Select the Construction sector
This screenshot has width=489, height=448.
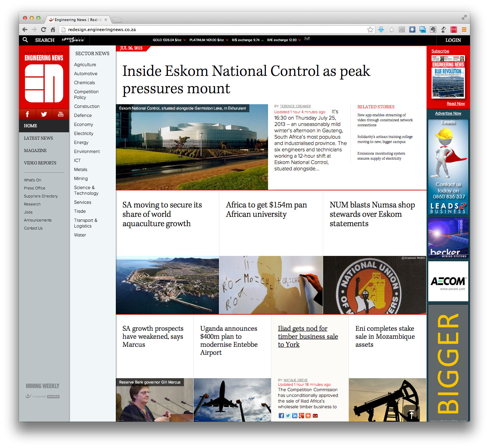point(87,107)
